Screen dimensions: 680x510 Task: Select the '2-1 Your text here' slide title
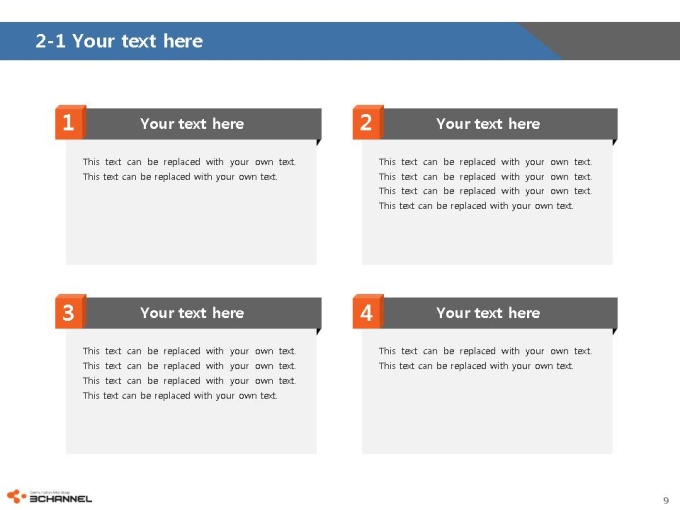pyautogui.click(x=119, y=41)
